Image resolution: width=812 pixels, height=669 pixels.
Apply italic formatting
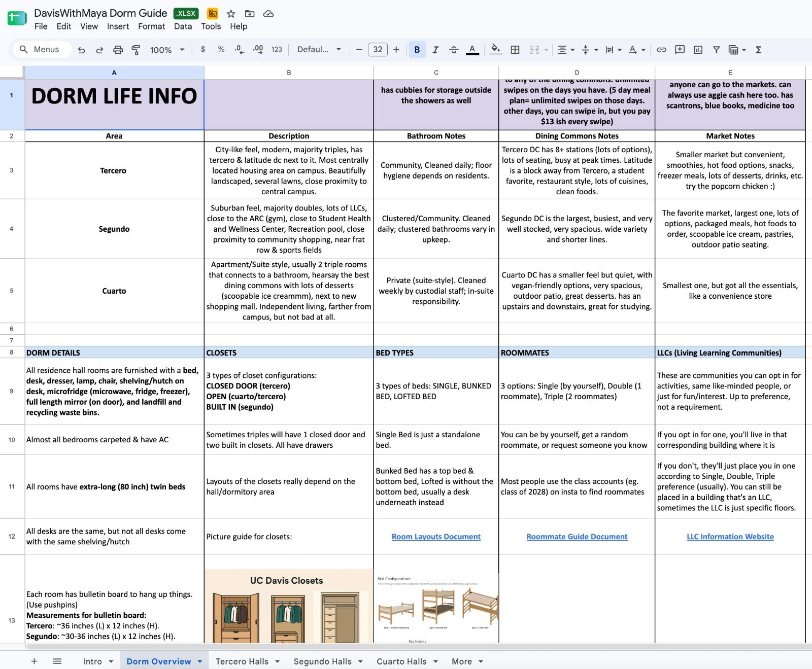435,49
